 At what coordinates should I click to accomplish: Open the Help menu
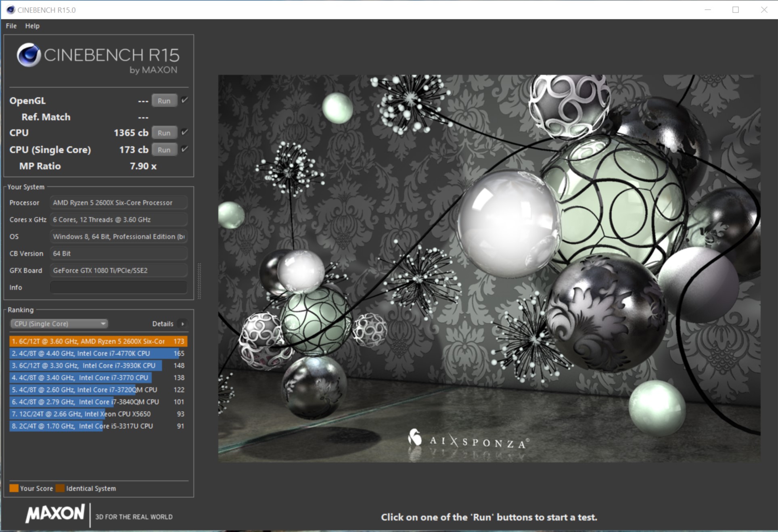[32, 26]
